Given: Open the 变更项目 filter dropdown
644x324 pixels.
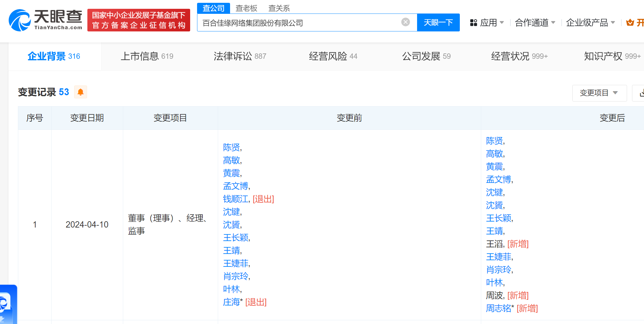Looking at the screenshot, I should (x=599, y=93).
